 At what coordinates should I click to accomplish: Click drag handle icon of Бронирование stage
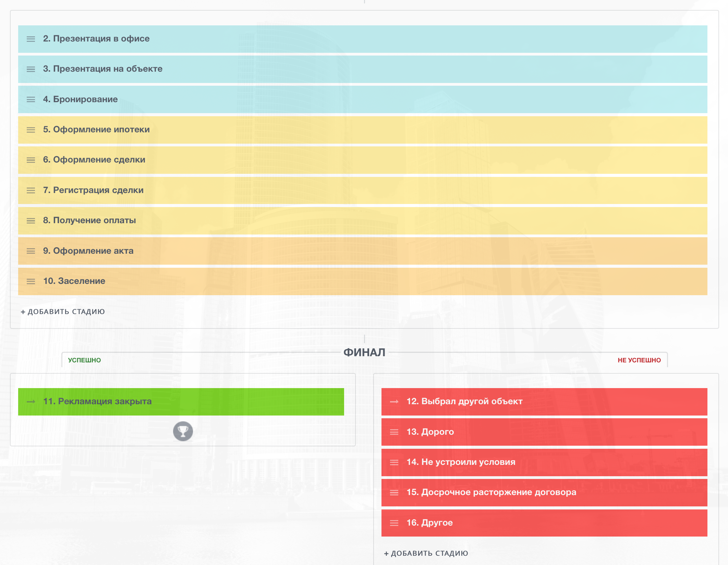31,99
